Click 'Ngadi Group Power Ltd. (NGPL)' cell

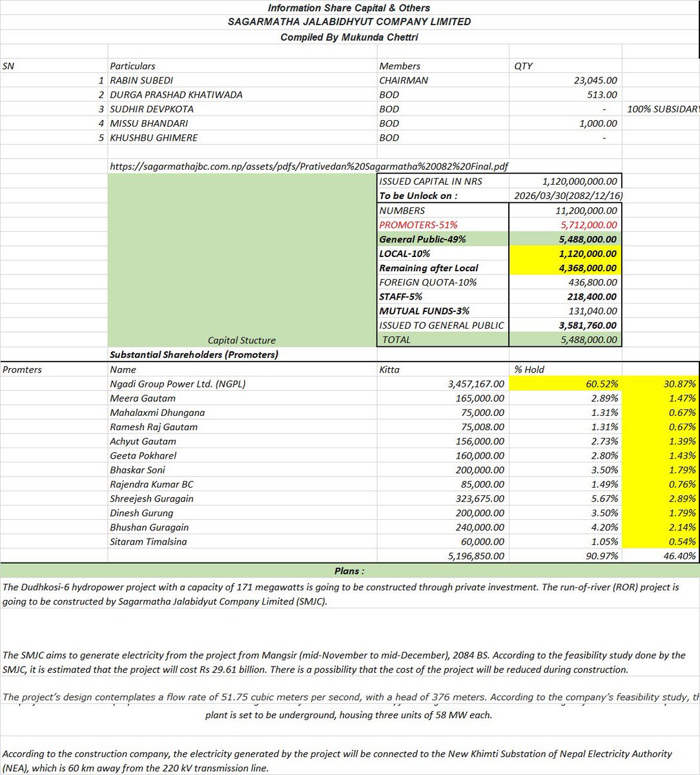tap(242, 384)
